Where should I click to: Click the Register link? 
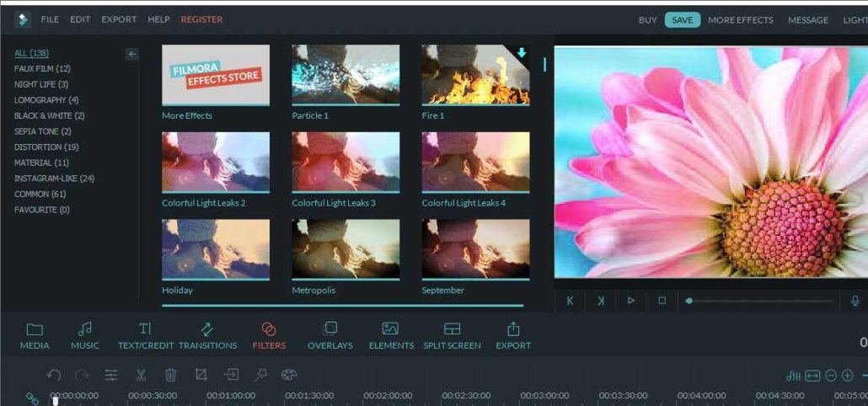point(201,19)
